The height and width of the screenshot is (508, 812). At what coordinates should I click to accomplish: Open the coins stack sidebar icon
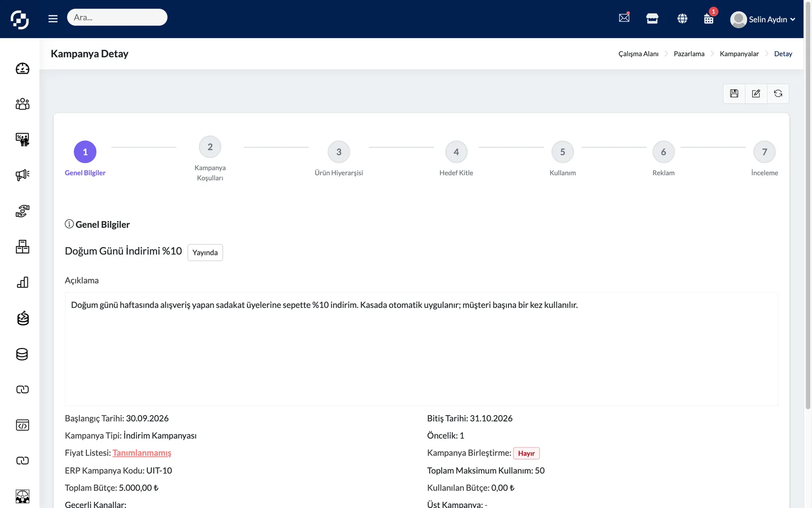22,318
